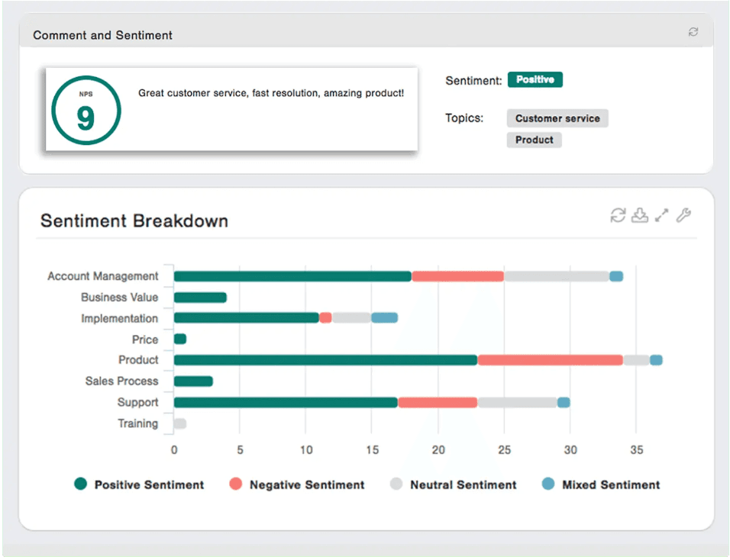Image resolution: width=730 pixels, height=560 pixels.
Task: Click the Product chart axis label
Action: 138,360
